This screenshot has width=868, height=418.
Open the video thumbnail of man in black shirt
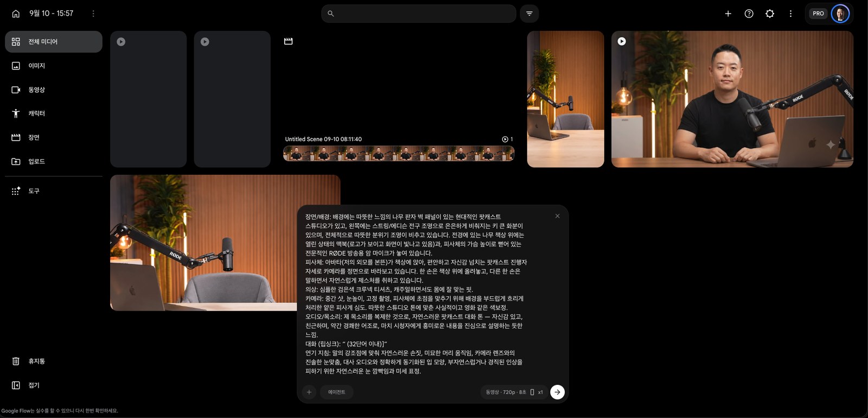pos(732,99)
